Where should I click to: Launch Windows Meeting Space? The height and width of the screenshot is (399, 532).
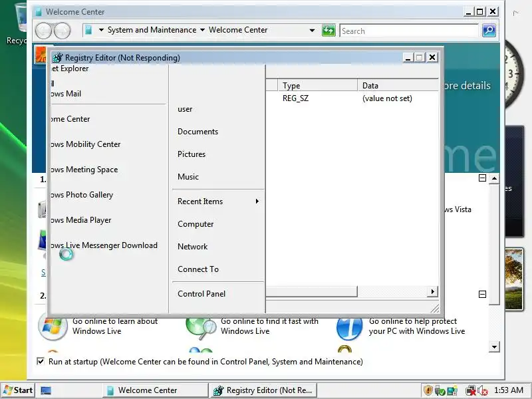tap(84, 170)
